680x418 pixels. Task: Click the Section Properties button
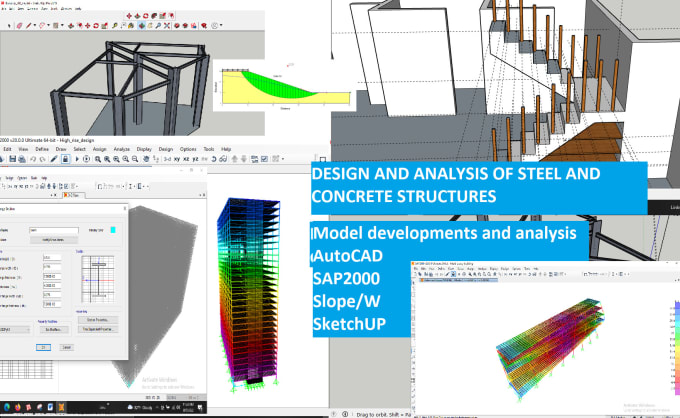[98, 320]
